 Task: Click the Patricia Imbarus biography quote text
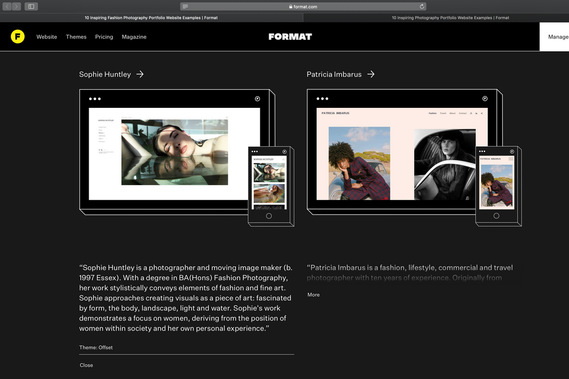(x=410, y=273)
